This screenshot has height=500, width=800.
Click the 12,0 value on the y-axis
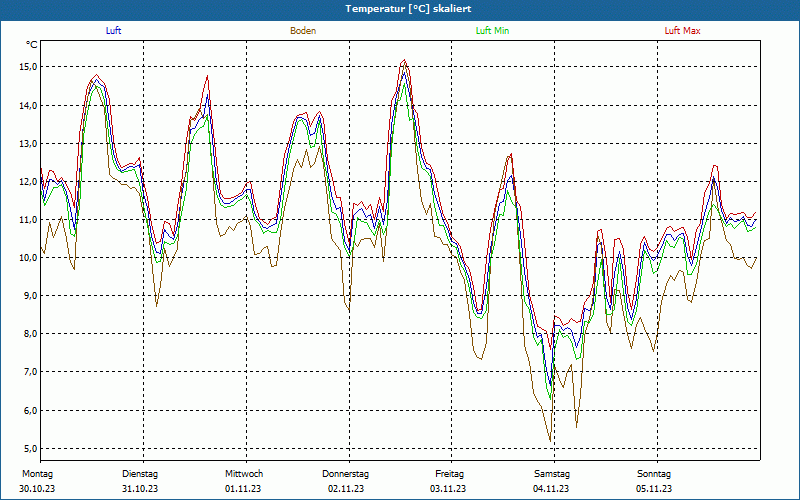tap(28, 182)
